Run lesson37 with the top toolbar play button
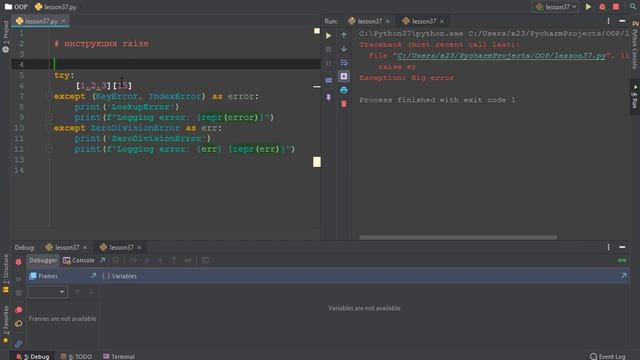The width and height of the screenshot is (640, 360). pyautogui.click(x=588, y=7)
